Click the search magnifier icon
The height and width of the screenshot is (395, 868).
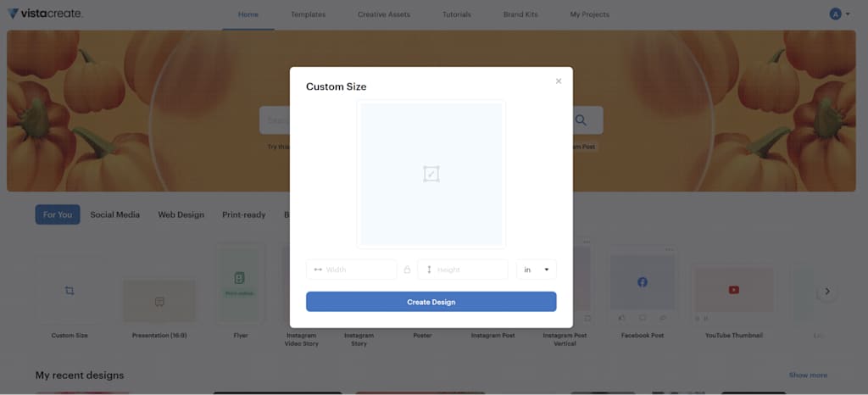(581, 120)
